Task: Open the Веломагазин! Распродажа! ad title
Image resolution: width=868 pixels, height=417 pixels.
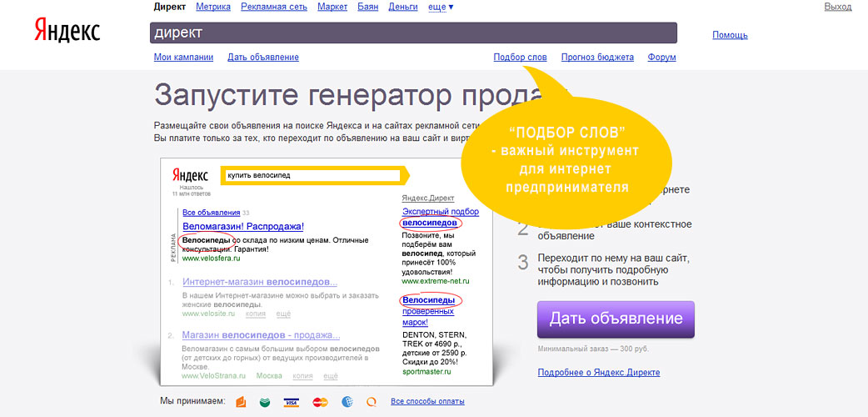Action: click(243, 226)
